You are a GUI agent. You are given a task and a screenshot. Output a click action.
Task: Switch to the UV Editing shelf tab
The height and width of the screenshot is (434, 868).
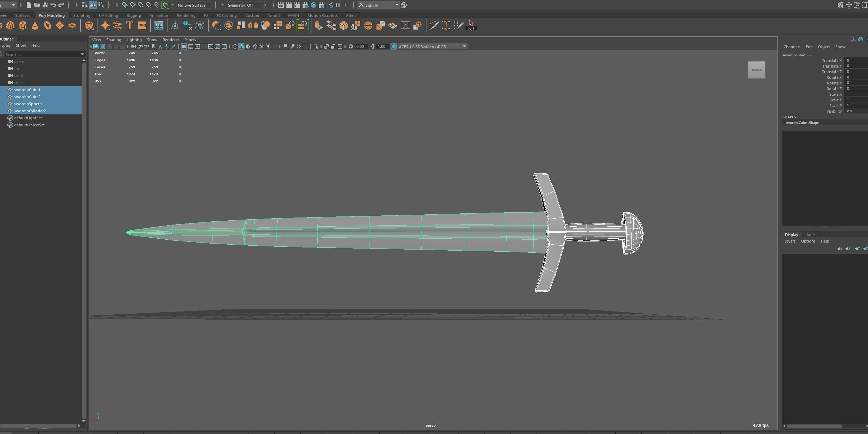(x=108, y=15)
